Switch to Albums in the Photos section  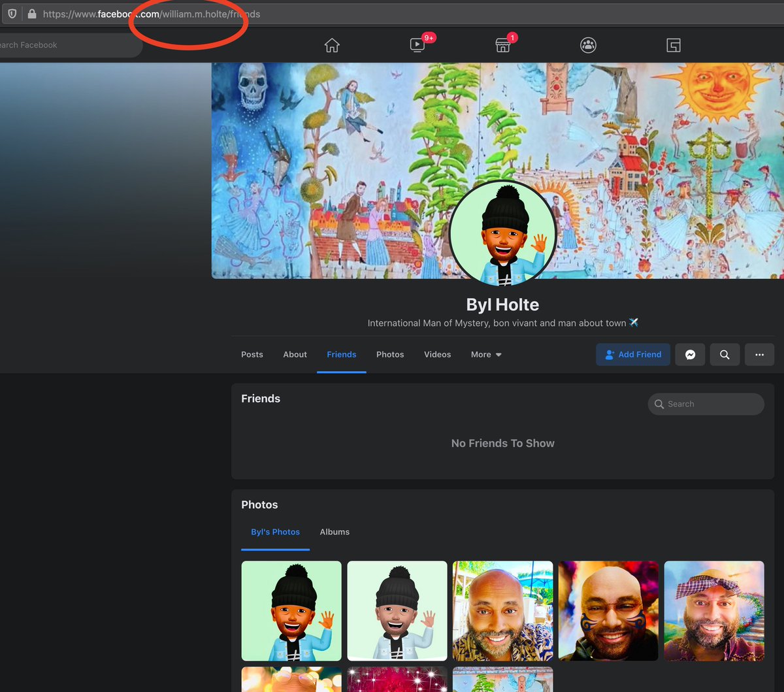(x=335, y=531)
